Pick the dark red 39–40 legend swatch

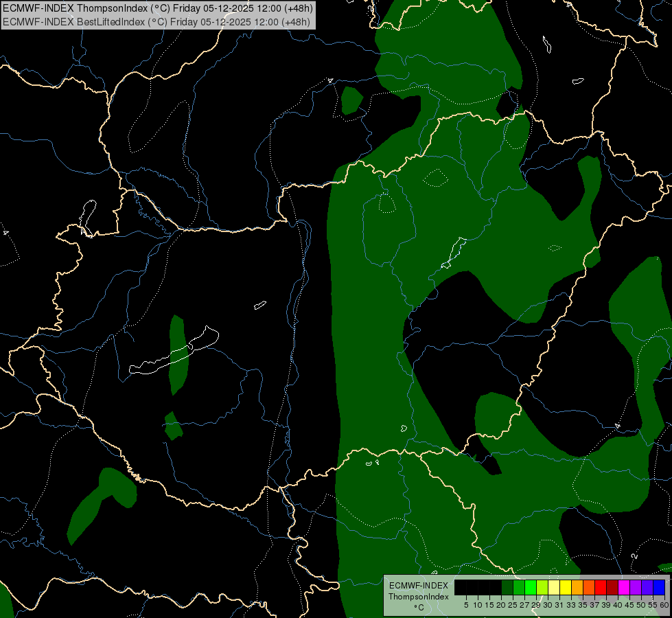(x=612, y=587)
